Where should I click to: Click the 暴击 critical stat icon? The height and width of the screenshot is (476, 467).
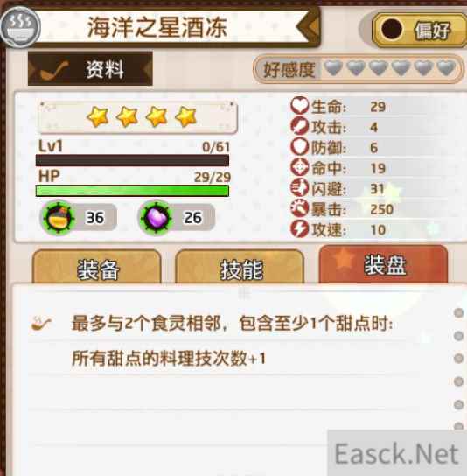pyautogui.click(x=299, y=208)
